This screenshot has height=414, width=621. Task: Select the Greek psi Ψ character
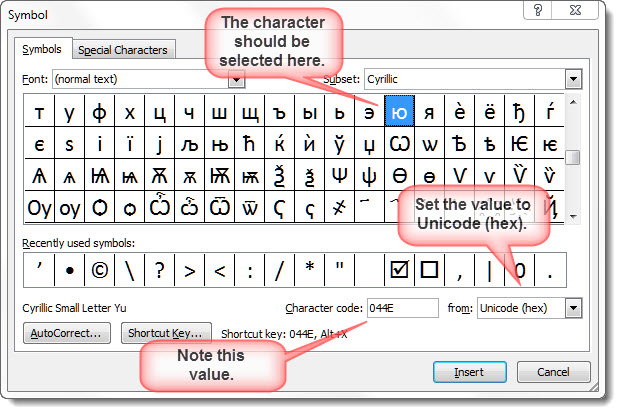[339, 178]
